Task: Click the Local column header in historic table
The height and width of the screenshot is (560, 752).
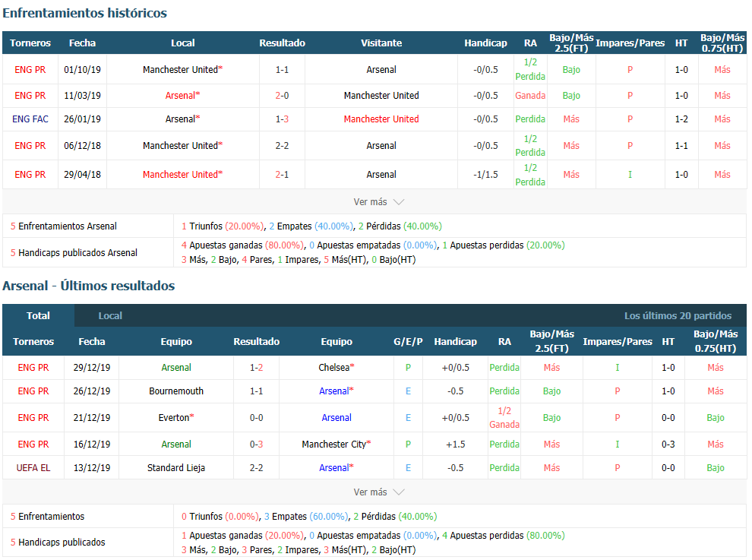Action: point(183,43)
